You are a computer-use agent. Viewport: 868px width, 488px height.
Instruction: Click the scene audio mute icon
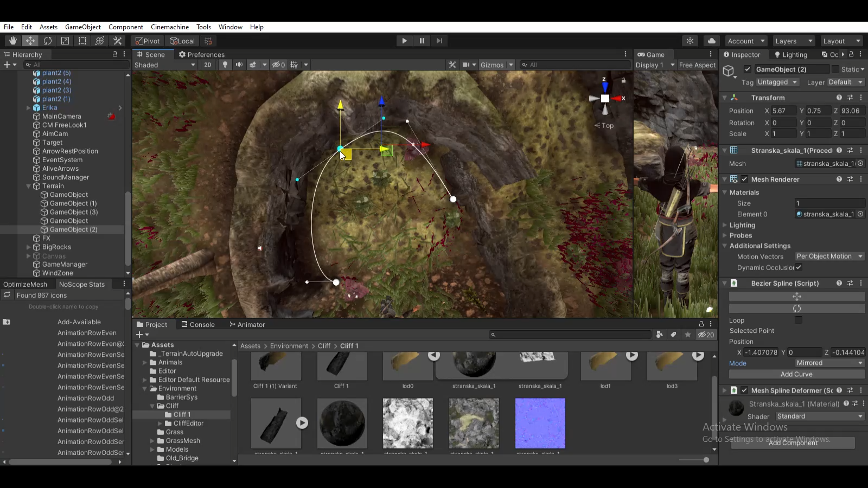239,65
